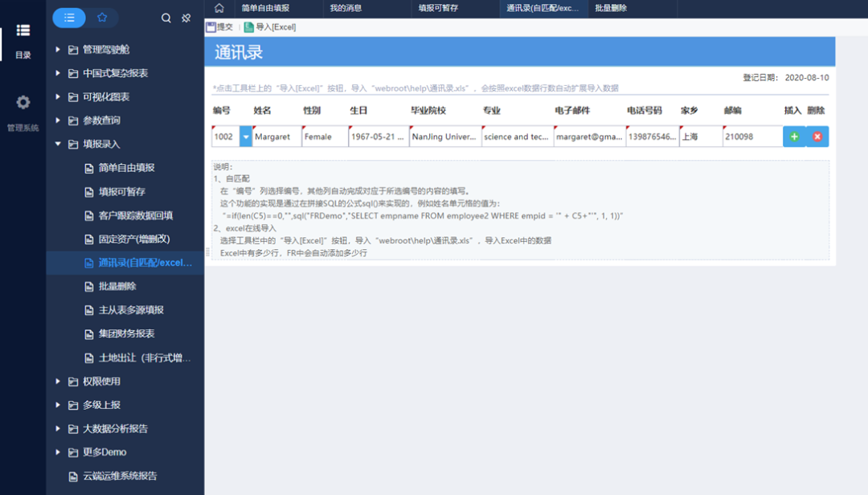Click the 更多Demo folder icon
The width and height of the screenshot is (868, 495).
[x=73, y=452]
